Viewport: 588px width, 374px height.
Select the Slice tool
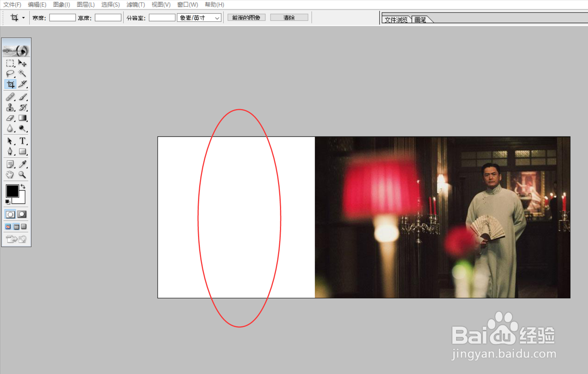22,84
